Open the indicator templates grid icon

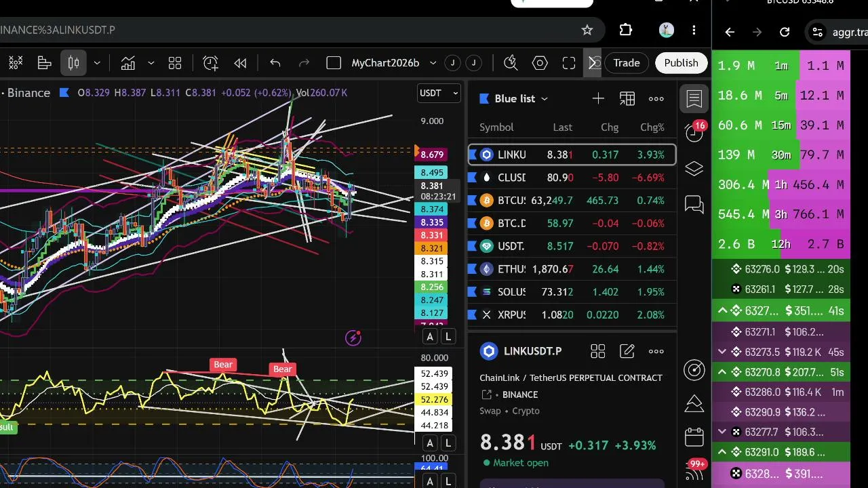click(175, 63)
